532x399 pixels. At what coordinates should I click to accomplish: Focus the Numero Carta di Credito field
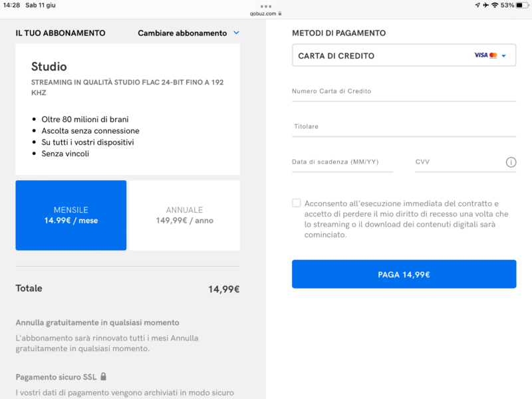coord(404,92)
